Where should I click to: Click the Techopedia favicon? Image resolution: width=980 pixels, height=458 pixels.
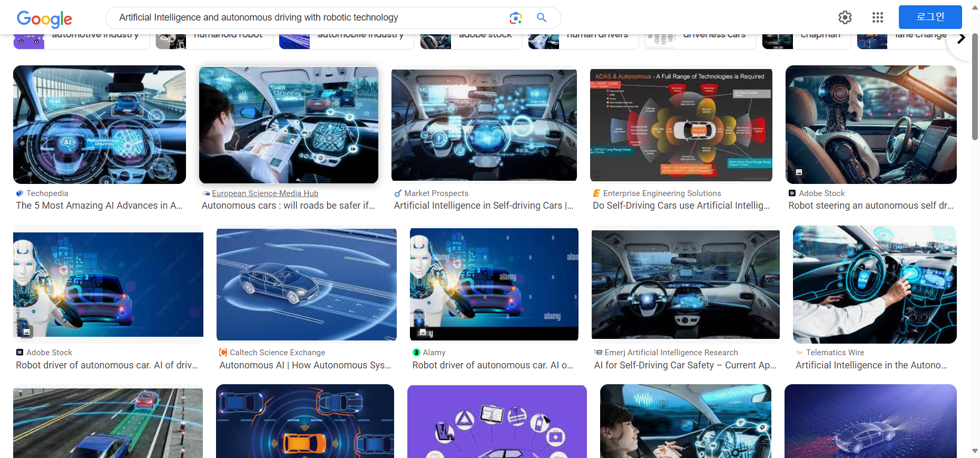(19, 193)
